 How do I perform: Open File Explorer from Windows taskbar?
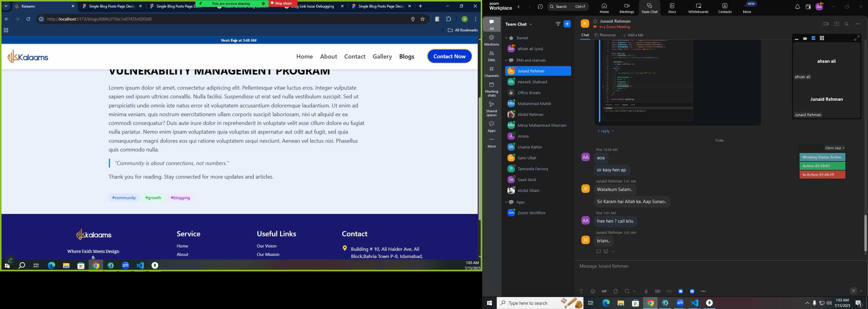coord(621,303)
